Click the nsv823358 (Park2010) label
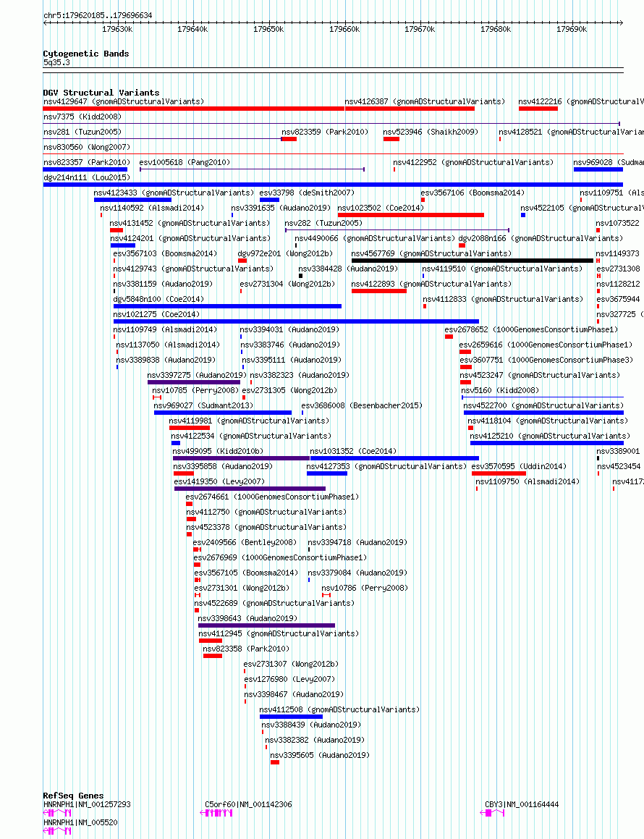The image size is (644, 839). click(246, 649)
